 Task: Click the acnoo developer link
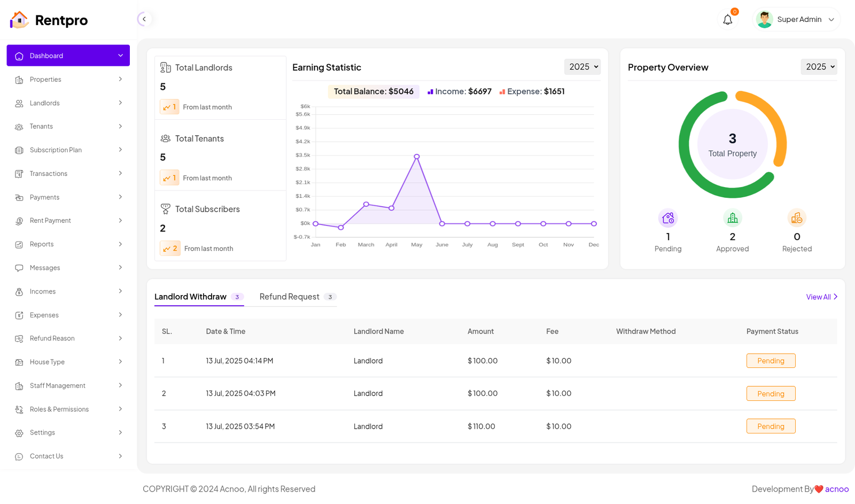click(836, 489)
